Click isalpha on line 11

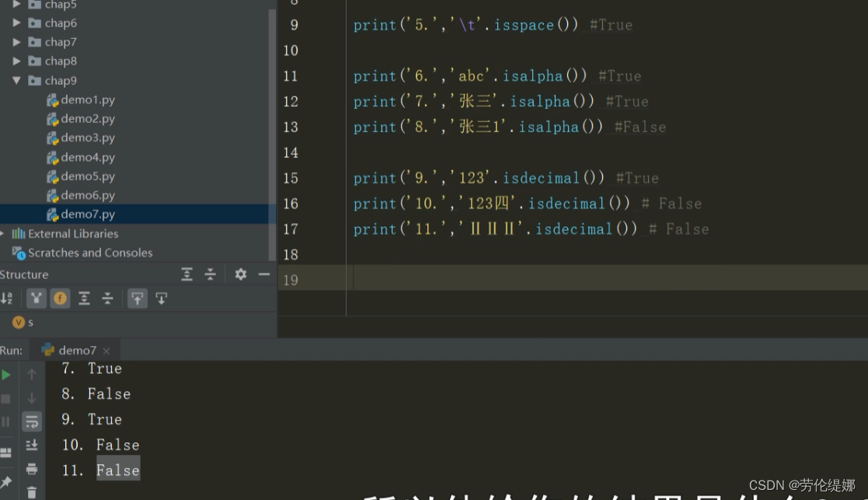(532, 76)
